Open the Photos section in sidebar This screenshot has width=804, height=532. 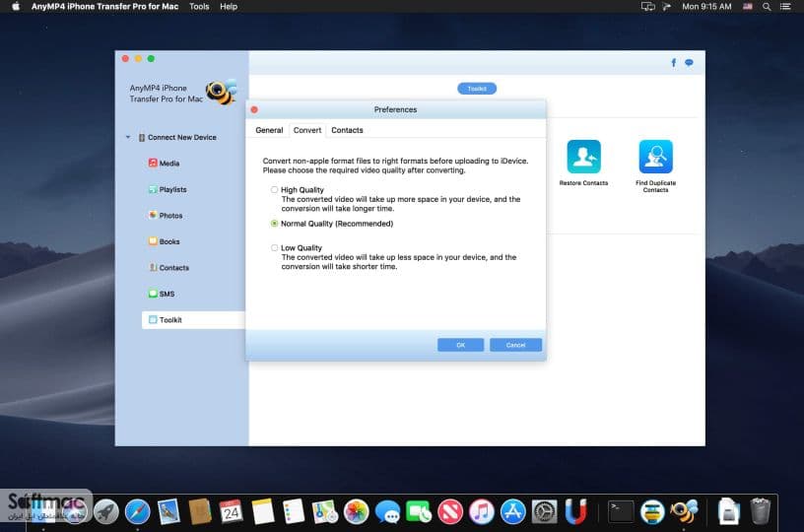click(166, 215)
